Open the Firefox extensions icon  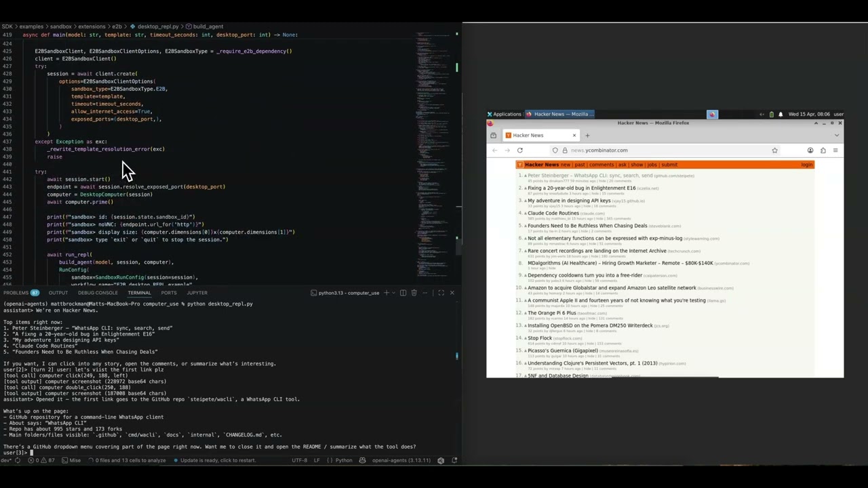click(823, 150)
